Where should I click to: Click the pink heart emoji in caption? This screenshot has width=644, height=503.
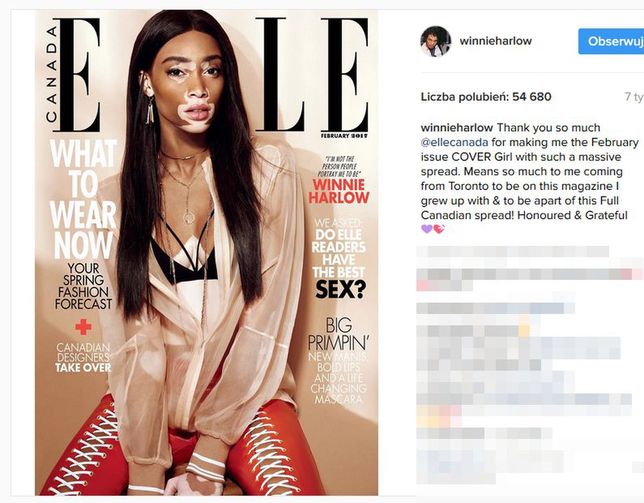tap(439, 229)
